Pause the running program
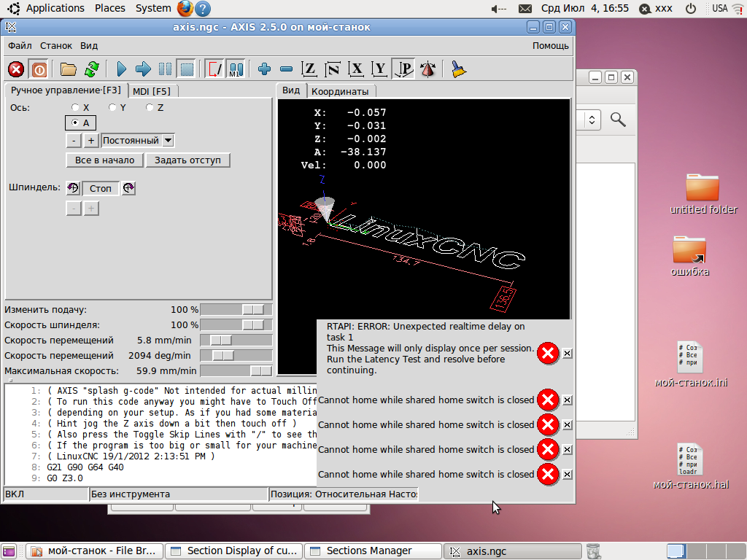 tap(165, 69)
